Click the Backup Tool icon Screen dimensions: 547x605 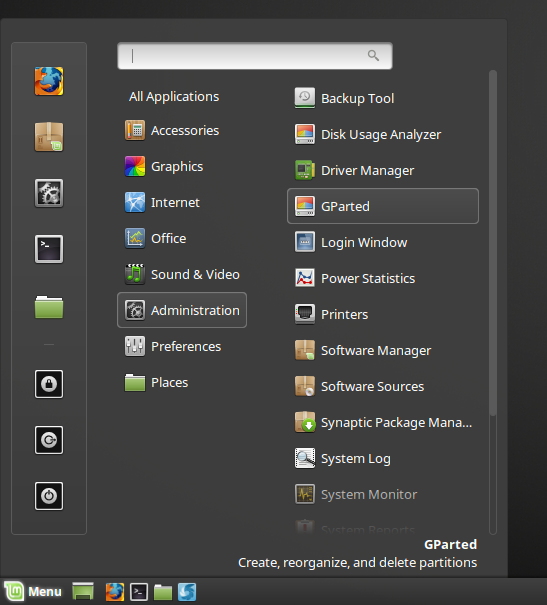tap(305, 98)
